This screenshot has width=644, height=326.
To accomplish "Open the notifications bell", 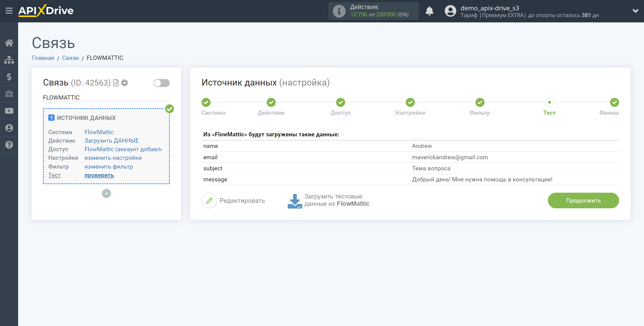I will tap(429, 11).
